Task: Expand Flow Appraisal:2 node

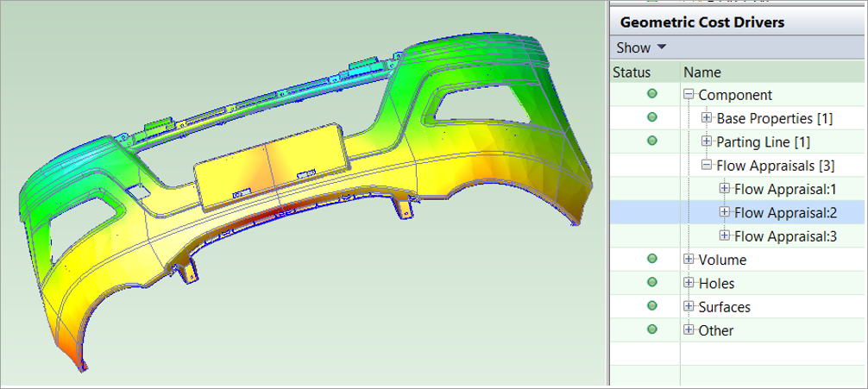Action: 724,212
